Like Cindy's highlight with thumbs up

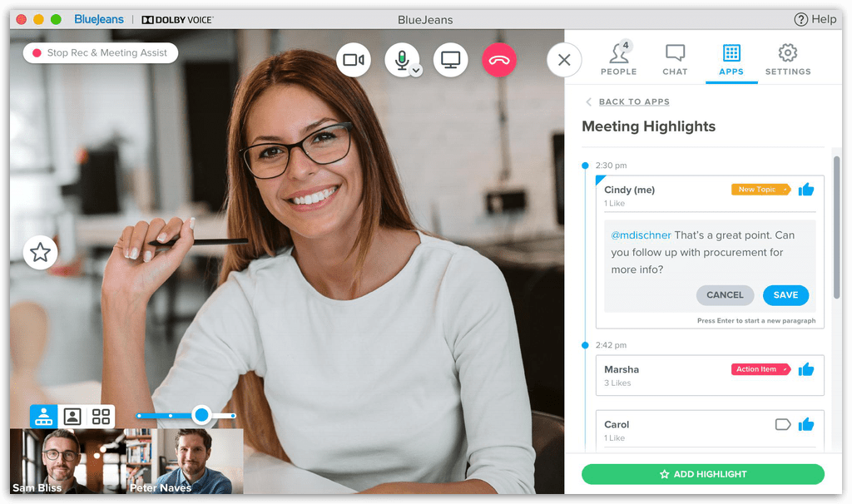(x=805, y=190)
